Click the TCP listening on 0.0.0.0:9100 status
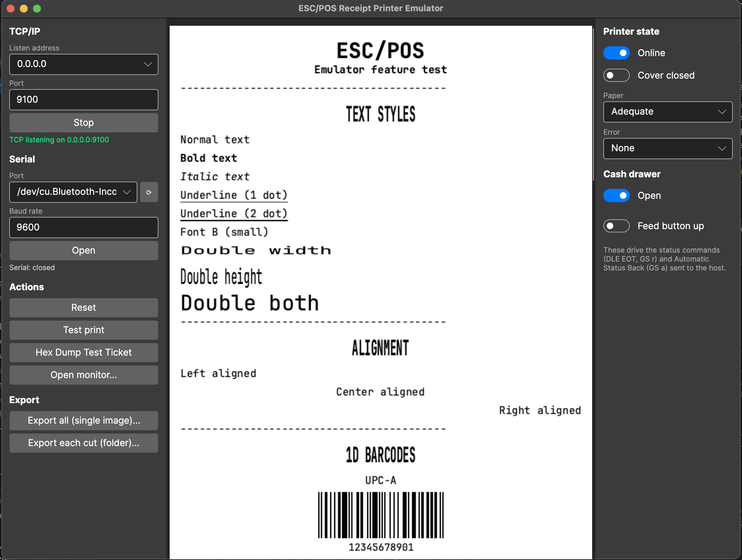 (x=59, y=140)
